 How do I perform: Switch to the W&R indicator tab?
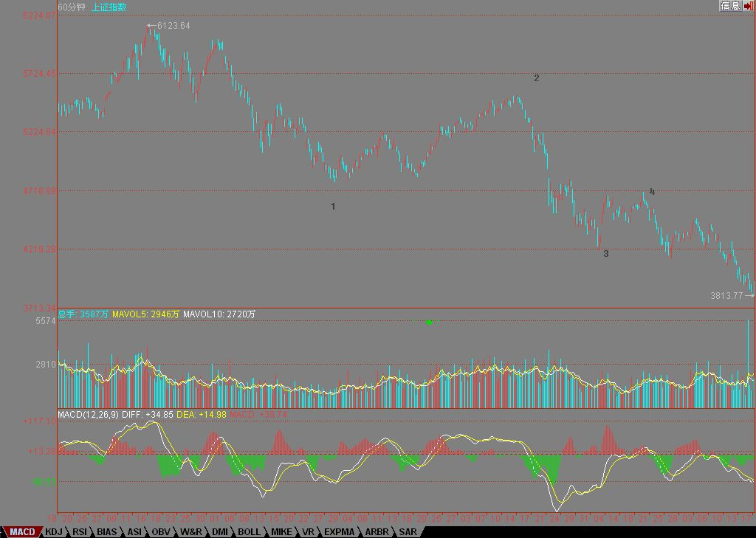(191, 532)
